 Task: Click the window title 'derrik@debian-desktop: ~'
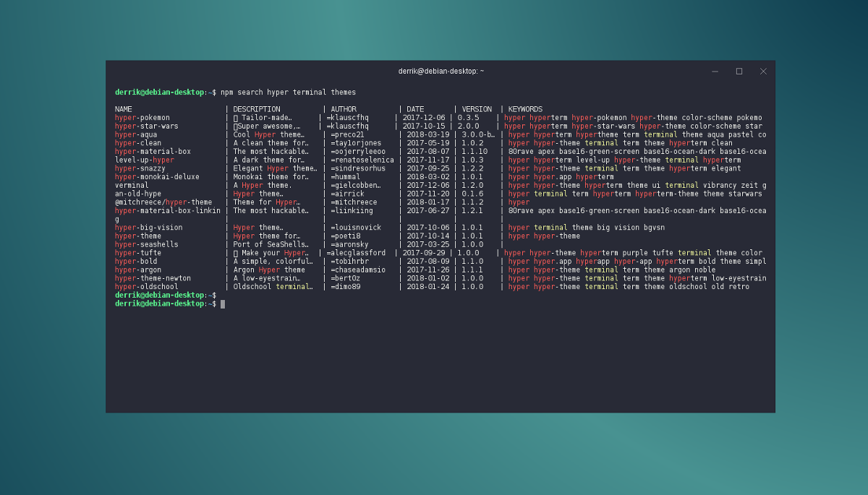[441, 71]
